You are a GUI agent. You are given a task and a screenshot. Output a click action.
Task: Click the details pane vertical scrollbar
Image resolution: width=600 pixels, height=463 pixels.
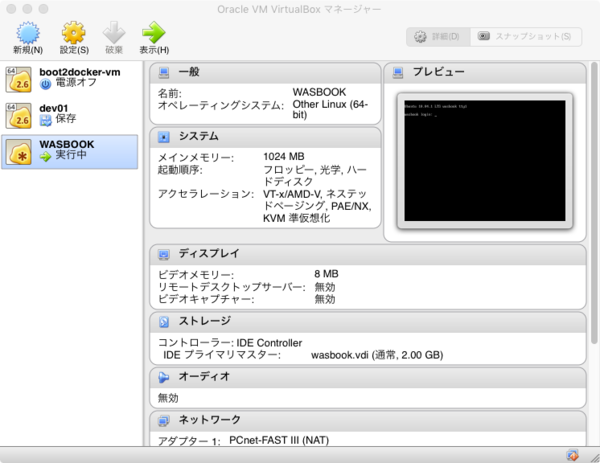594,203
